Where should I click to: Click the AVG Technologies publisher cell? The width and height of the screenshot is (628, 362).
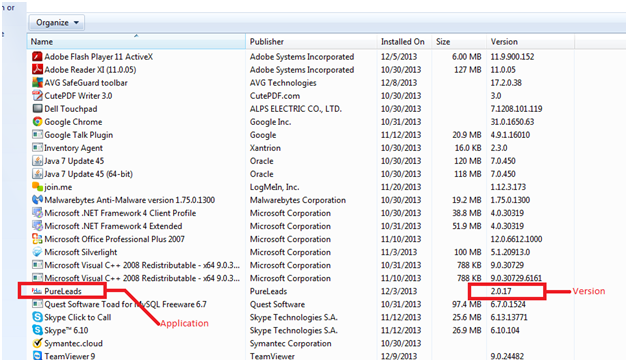click(x=283, y=82)
